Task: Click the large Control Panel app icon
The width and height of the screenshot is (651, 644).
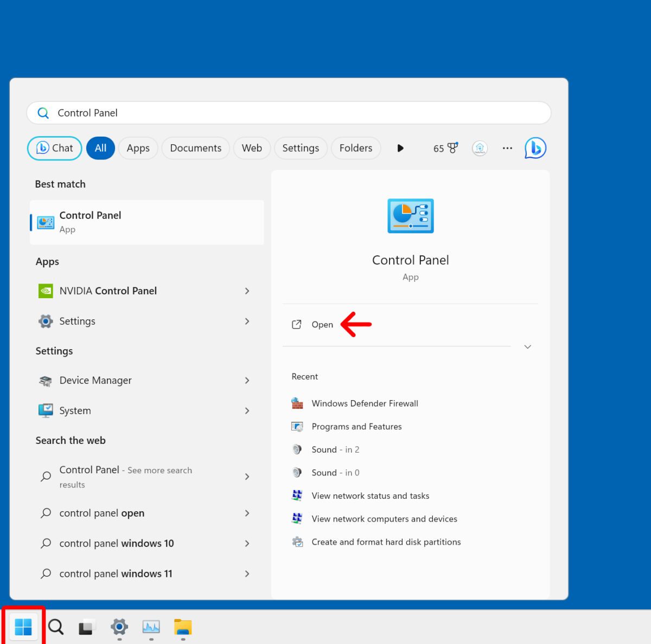Action: click(x=411, y=216)
